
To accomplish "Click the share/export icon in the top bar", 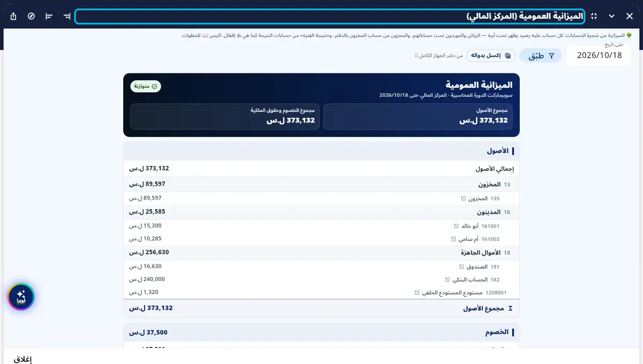I will point(14,17).
